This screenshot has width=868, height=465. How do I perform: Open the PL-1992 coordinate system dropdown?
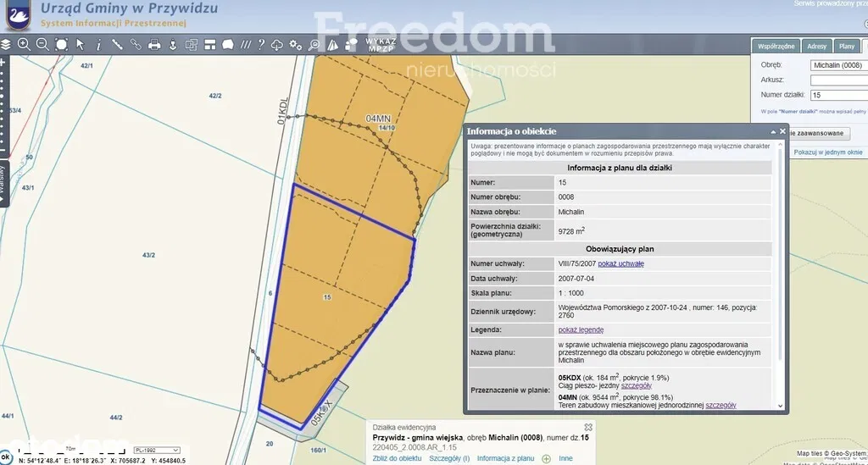pyautogui.click(x=157, y=451)
